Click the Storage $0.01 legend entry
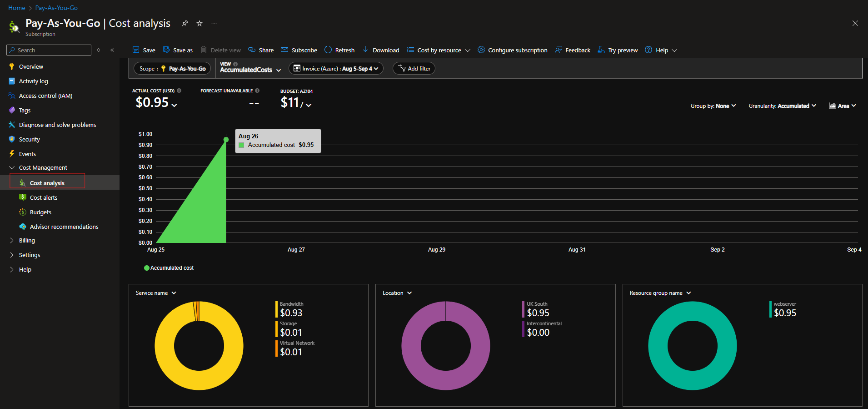 (x=289, y=329)
